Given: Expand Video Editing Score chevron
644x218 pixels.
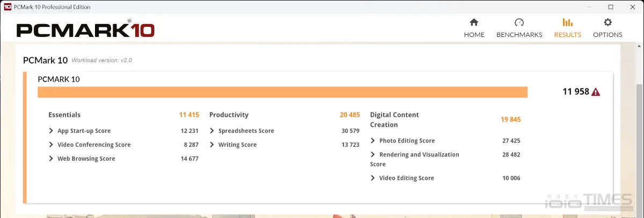Looking at the screenshot, I should (373, 178).
